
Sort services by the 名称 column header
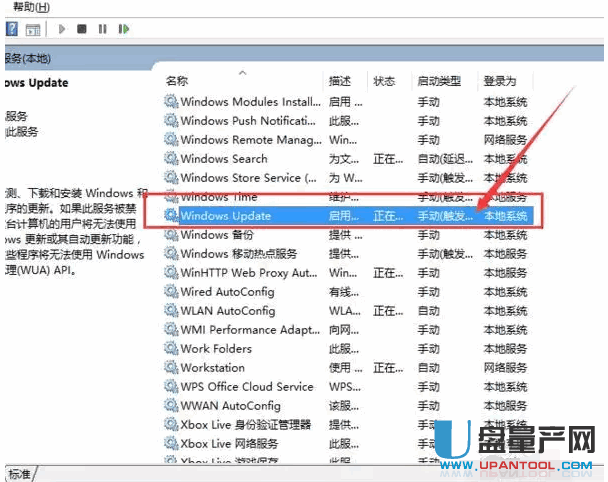tap(177, 81)
